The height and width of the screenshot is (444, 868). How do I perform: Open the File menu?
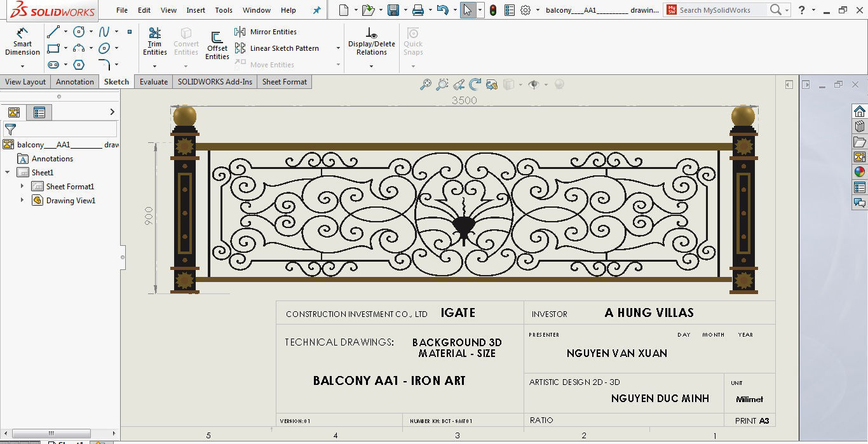[122, 10]
